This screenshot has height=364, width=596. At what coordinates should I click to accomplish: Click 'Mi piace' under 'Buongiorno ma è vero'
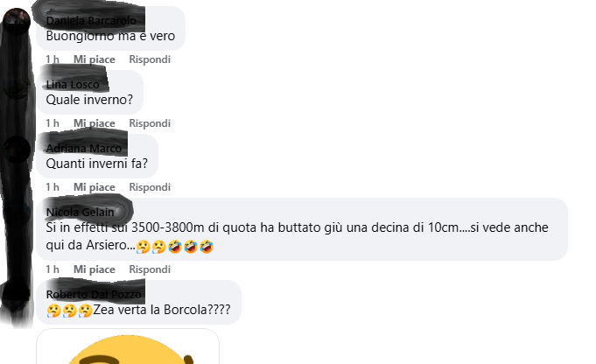pyautogui.click(x=94, y=59)
